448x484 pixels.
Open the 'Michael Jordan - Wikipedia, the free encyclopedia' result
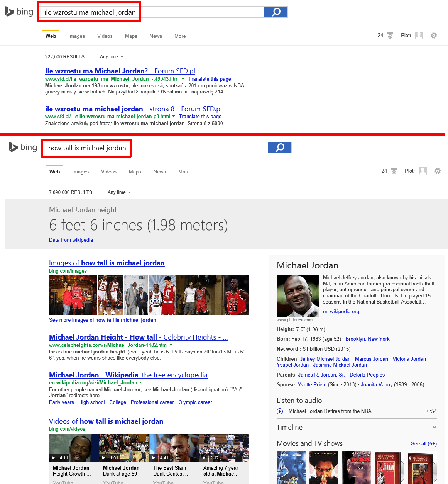click(128, 375)
